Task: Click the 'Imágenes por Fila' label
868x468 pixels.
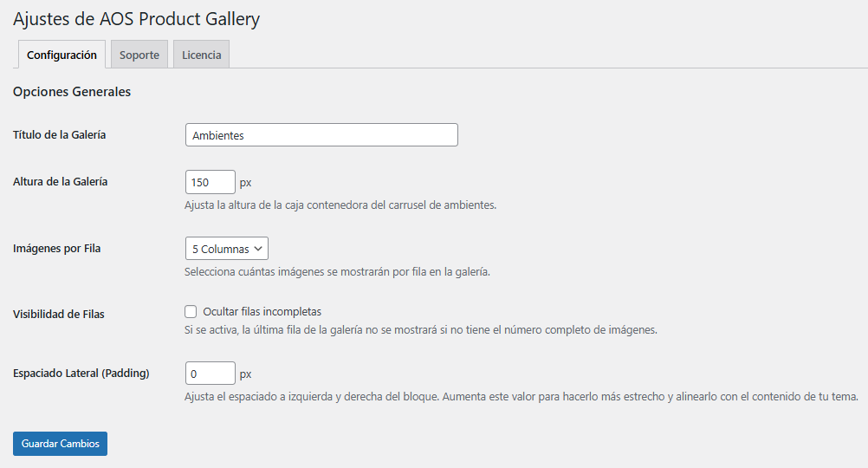Action: 57,249
